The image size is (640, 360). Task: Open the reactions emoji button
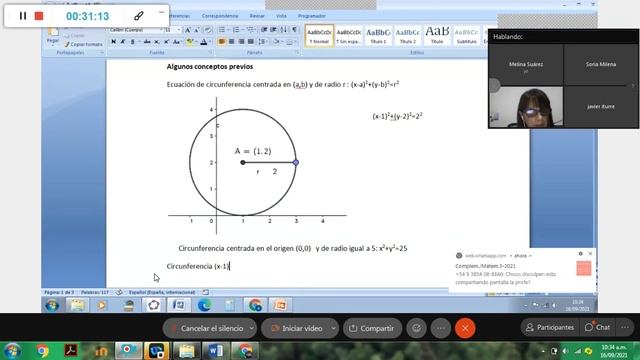(x=416, y=328)
